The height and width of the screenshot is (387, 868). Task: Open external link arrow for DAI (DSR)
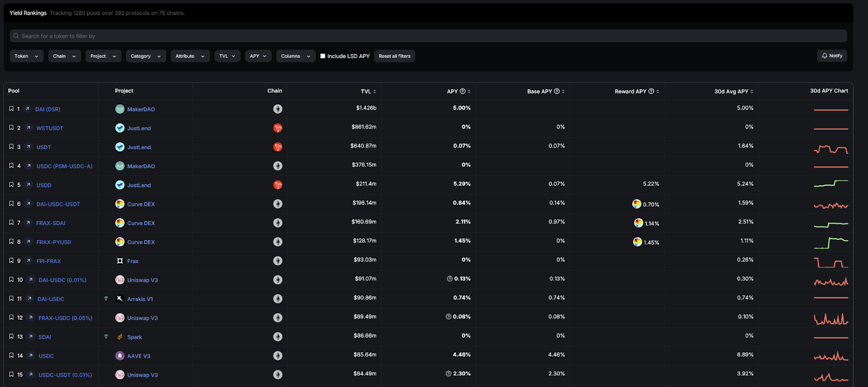[27, 109]
